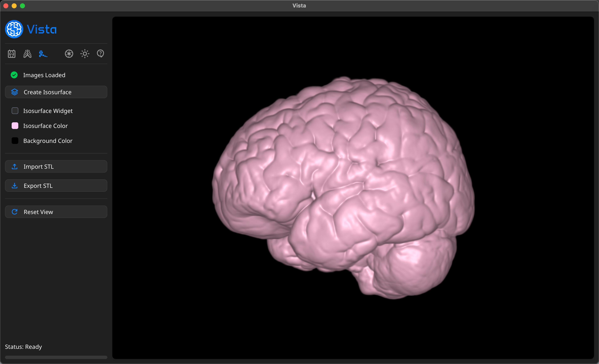The image size is (599, 364).
Task: Switch to the ribcage lungs tab icon
Action: (x=27, y=53)
